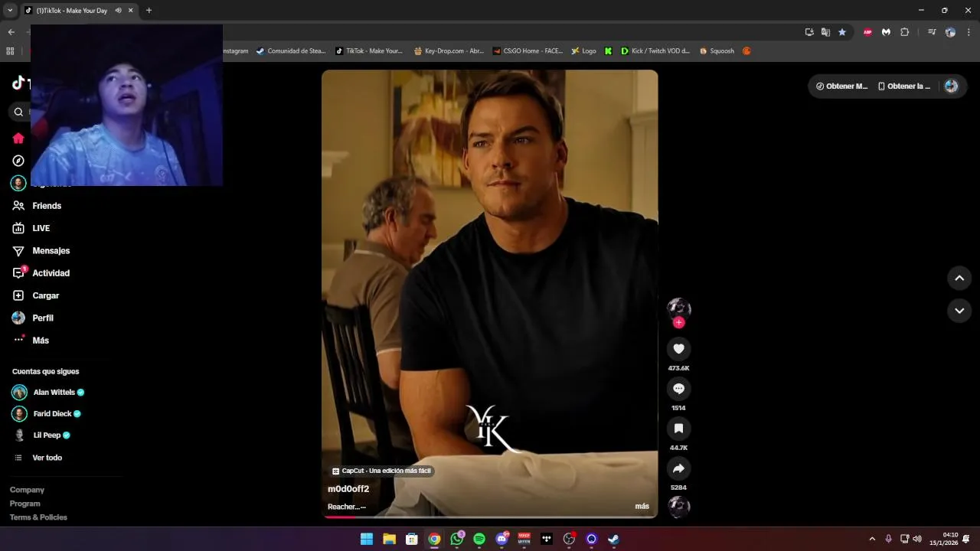Click the translate page icon
980x551 pixels.
click(x=825, y=32)
